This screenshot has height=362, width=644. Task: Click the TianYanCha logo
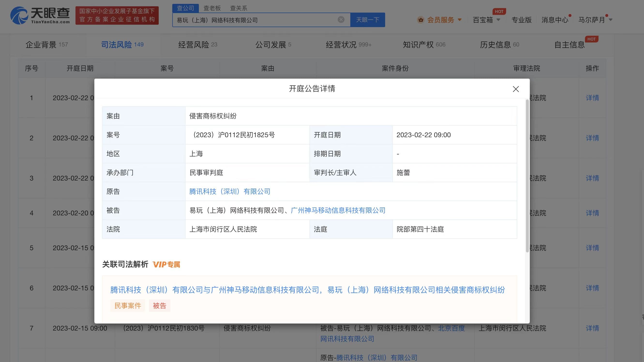tap(40, 15)
